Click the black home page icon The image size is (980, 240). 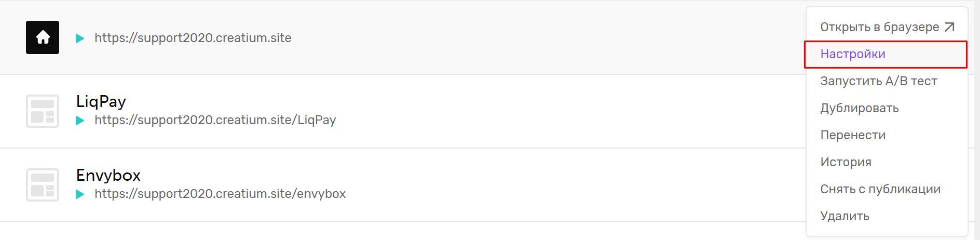point(43,37)
